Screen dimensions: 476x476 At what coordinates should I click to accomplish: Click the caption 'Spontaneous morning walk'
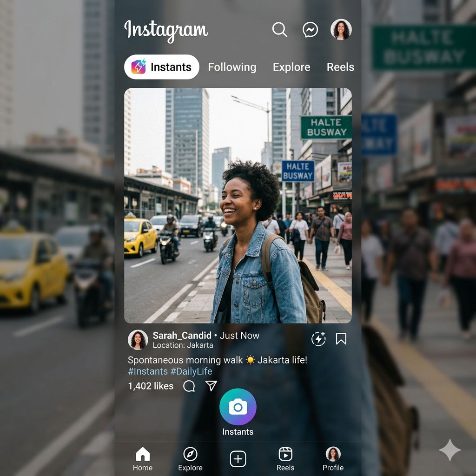coord(185,360)
